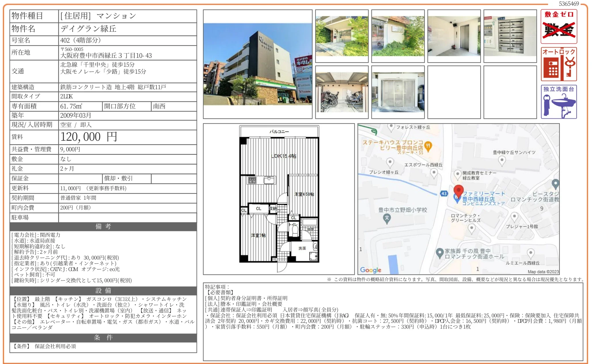Click the Google logo on map
The width and height of the screenshot is (592, 364).
tap(371, 270)
